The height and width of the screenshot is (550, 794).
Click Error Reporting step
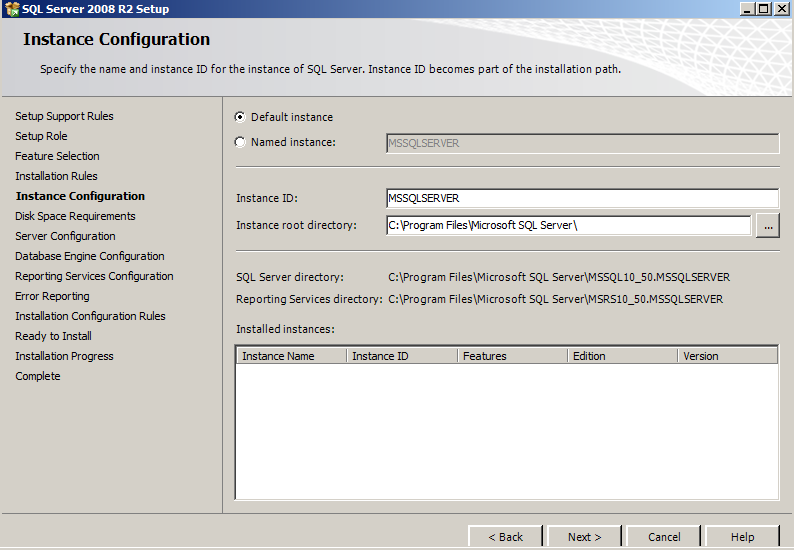52,296
